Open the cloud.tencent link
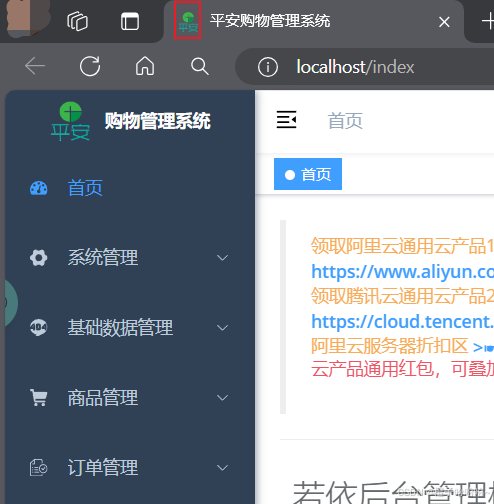The image size is (494, 504). tap(403, 322)
